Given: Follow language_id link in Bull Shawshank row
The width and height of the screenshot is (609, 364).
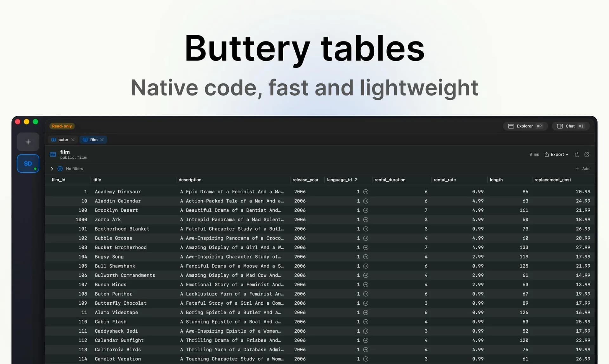Looking at the screenshot, I should tap(366, 266).
